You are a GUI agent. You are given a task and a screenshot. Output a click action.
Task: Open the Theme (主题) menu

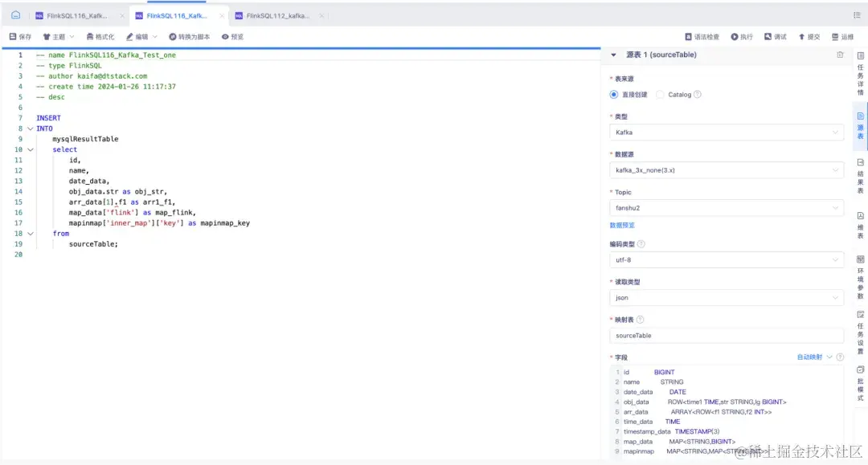tap(58, 37)
